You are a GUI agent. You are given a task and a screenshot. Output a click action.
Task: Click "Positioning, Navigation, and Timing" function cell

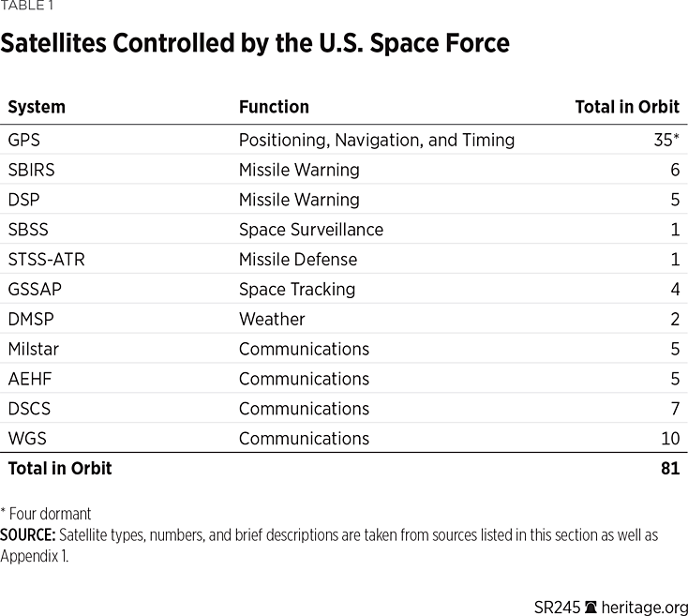click(x=376, y=140)
